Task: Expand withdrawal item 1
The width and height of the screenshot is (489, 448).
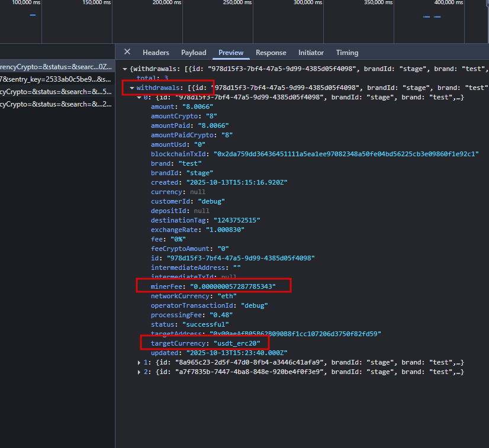Action: tap(139, 362)
